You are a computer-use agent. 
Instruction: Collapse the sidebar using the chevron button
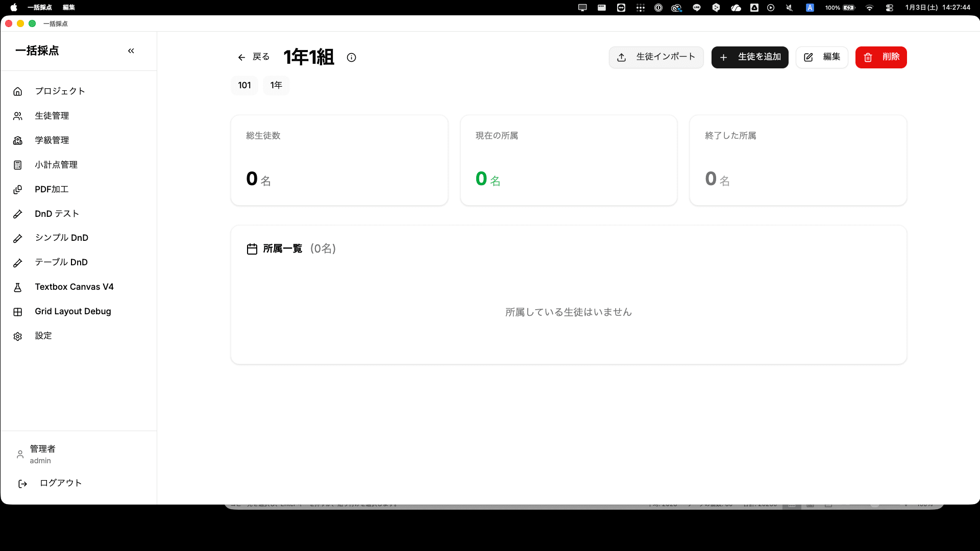pyautogui.click(x=131, y=51)
